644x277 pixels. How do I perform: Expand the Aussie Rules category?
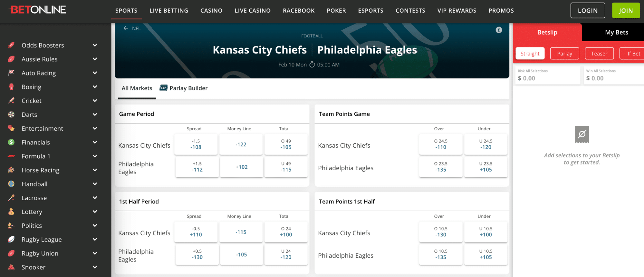point(95,59)
